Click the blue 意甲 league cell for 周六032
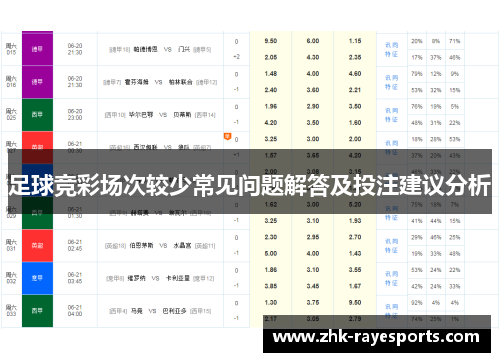Screen dimensions: 500x362 click(x=37, y=278)
